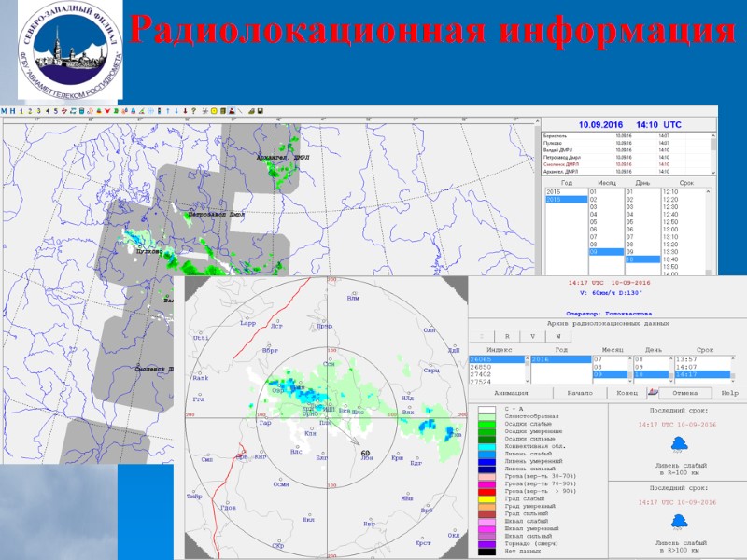The image size is (747, 560).
Task: Select toolbar number 2 icon
Action: click(x=30, y=111)
